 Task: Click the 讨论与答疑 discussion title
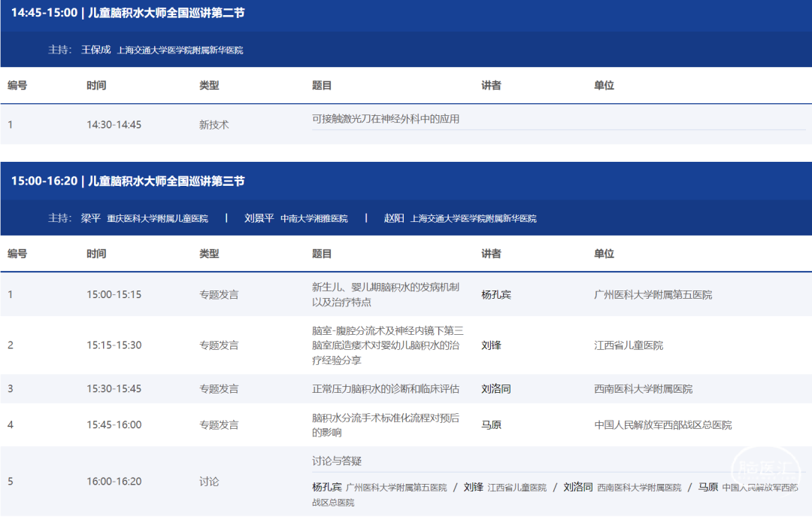click(x=337, y=461)
